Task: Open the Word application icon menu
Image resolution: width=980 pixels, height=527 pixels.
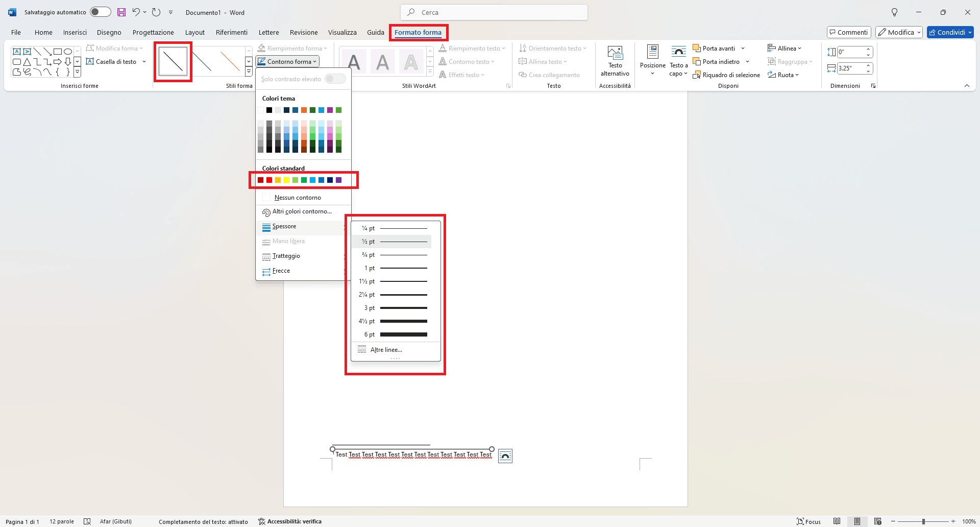Action: click(x=12, y=12)
